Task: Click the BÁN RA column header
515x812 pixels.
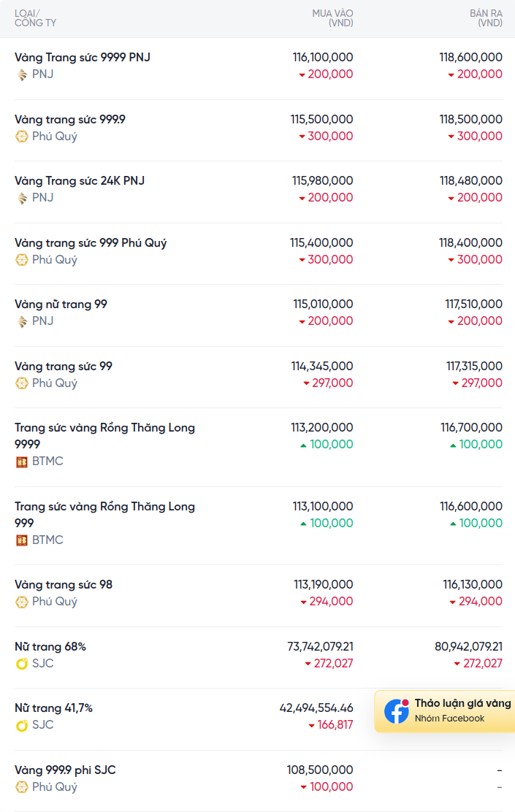Action: (486, 18)
